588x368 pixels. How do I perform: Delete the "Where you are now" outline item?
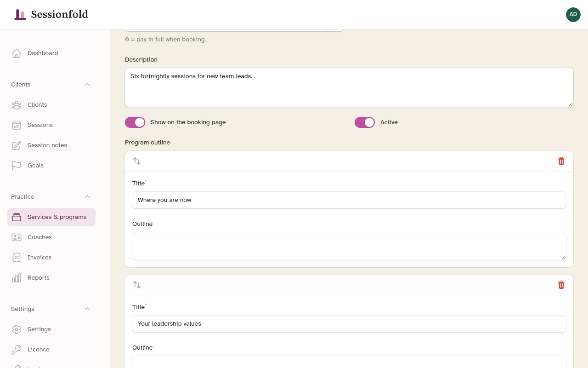coord(561,161)
